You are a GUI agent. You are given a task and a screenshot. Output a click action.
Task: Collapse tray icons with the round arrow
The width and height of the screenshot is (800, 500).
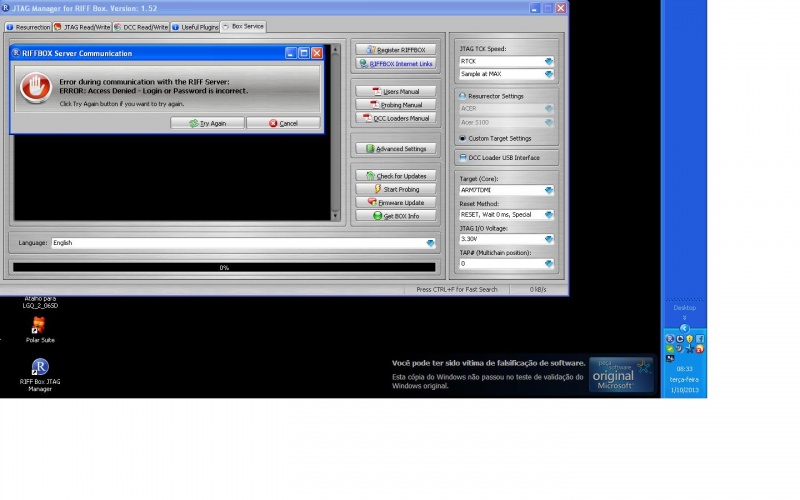point(685,329)
